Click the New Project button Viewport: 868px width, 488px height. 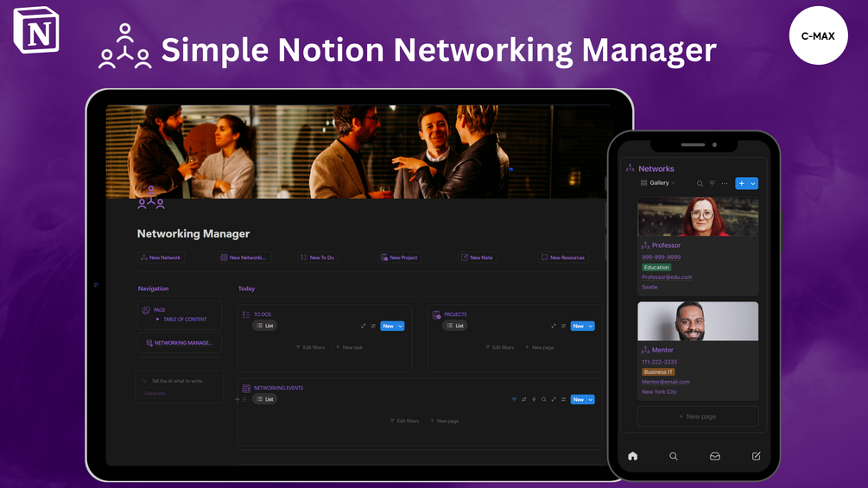399,257
